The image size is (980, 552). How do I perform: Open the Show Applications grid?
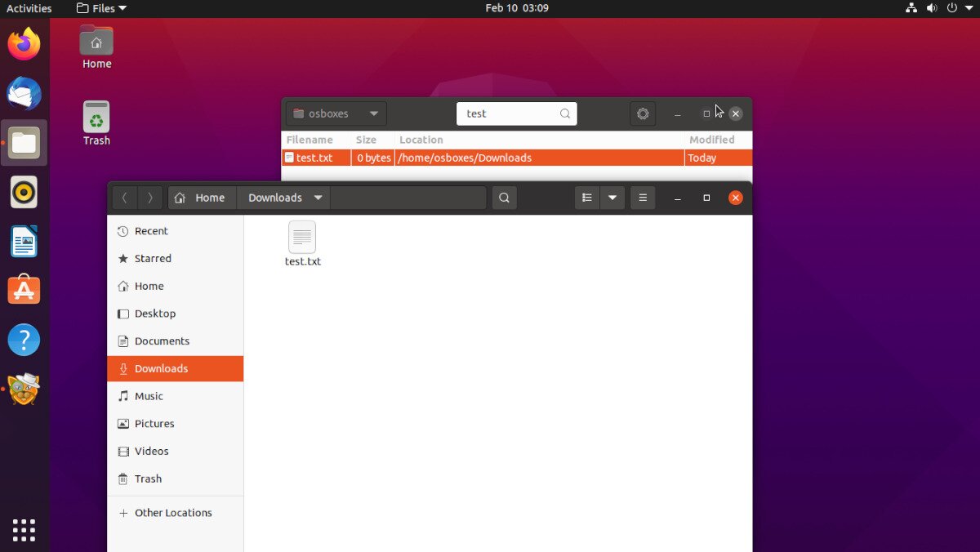[x=24, y=530]
